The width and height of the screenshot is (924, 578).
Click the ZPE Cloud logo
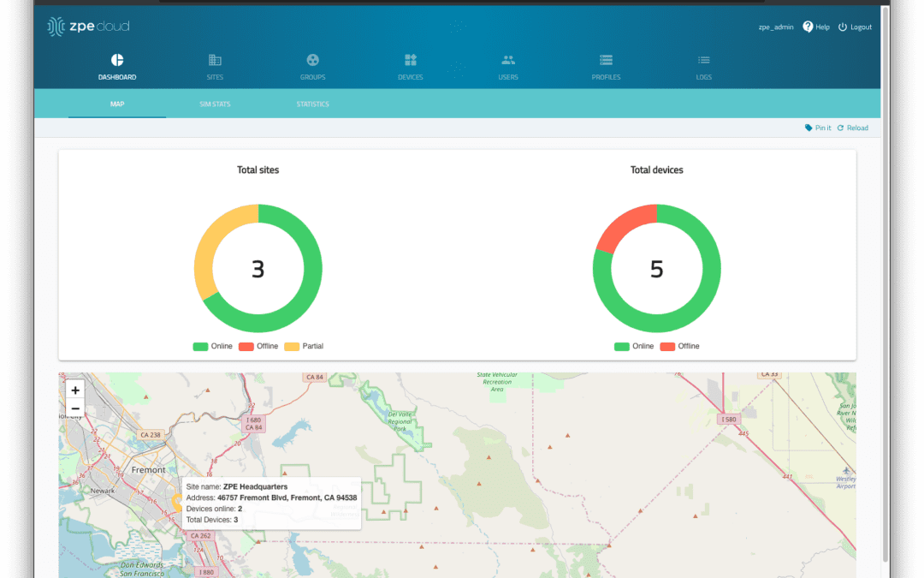pos(89,27)
